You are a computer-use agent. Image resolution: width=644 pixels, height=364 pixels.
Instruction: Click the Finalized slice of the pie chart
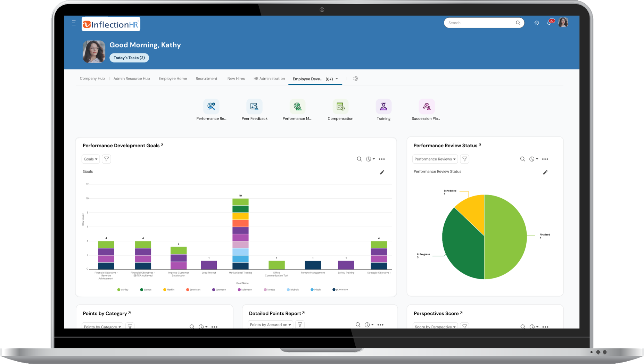pos(505,237)
